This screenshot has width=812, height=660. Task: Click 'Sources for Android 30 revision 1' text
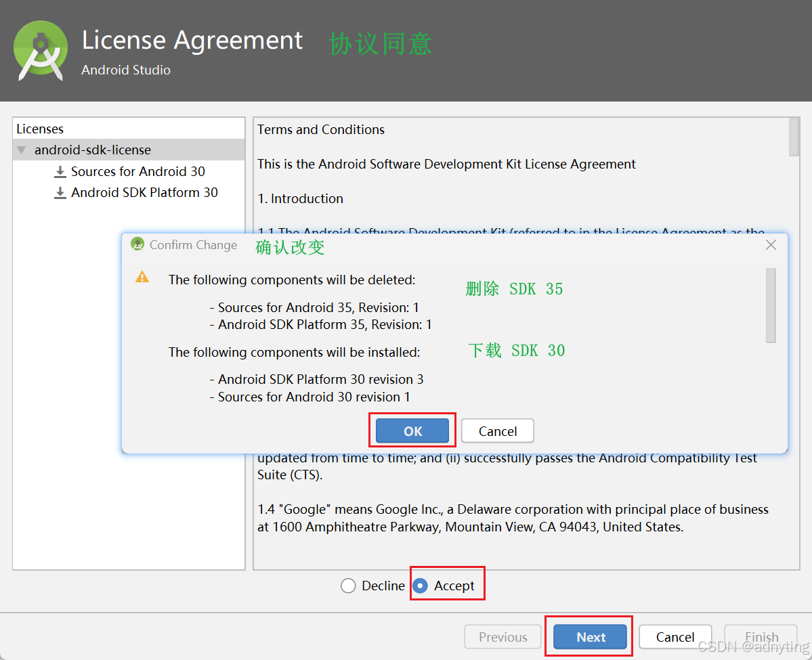tap(314, 397)
